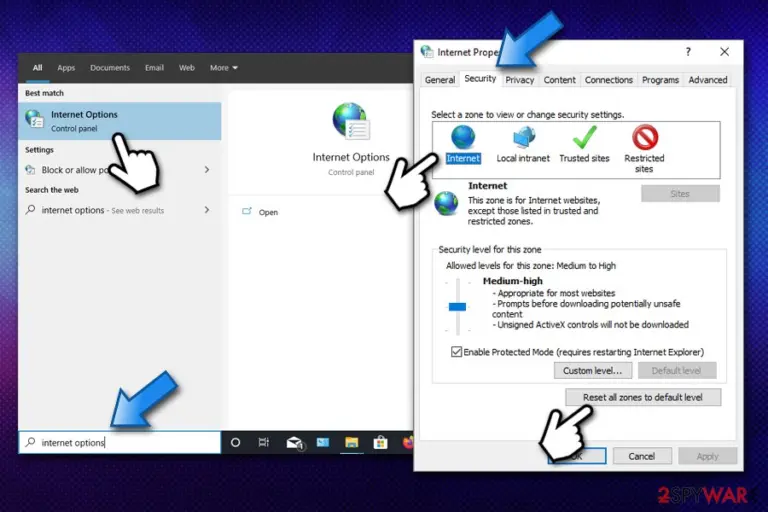Adjust the security level slider handle

457,307
